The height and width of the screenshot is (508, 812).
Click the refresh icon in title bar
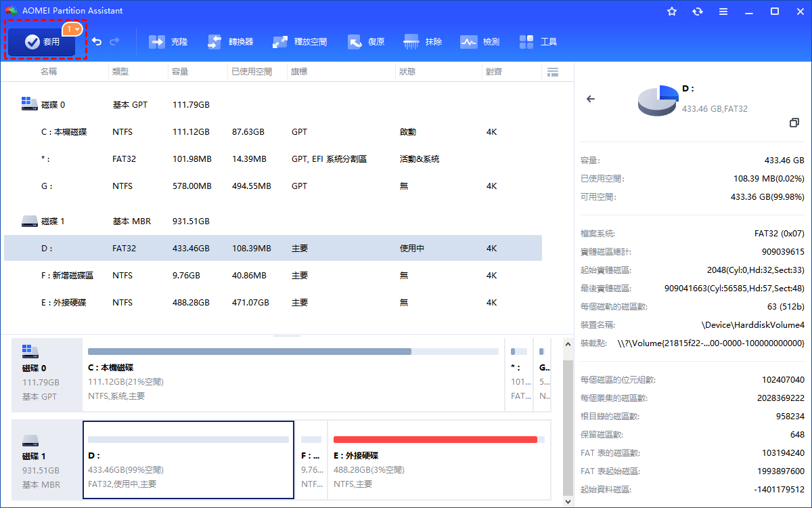[698, 12]
